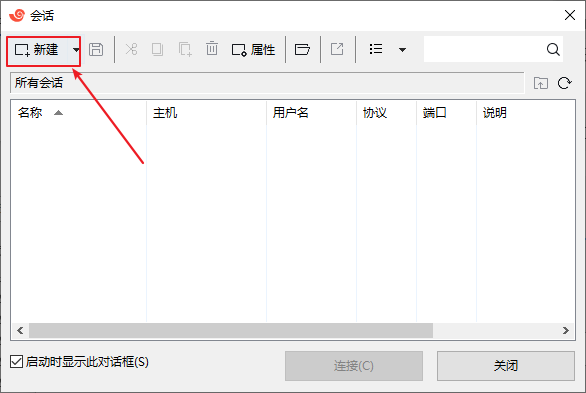Click the copy icon in toolbar
This screenshot has height=393, width=586.
tap(157, 49)
